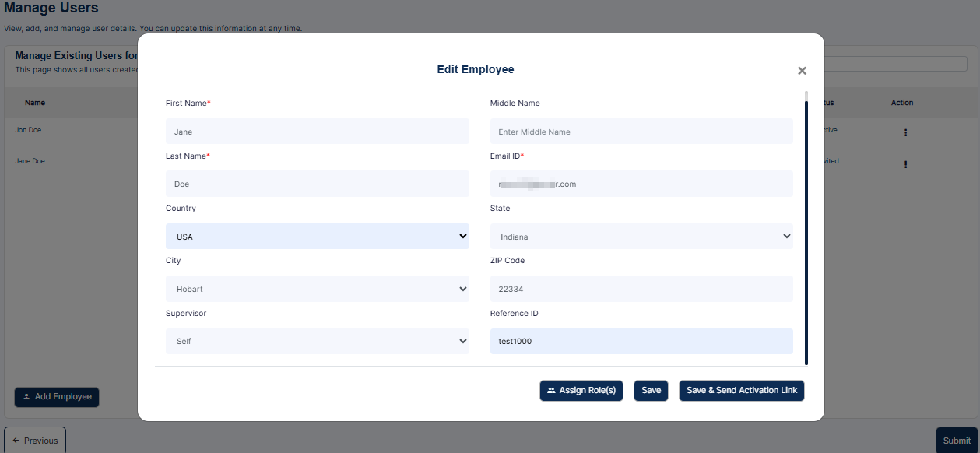
Task: Click the group icon on Assign Role(s) button
Action: point(551,391)
